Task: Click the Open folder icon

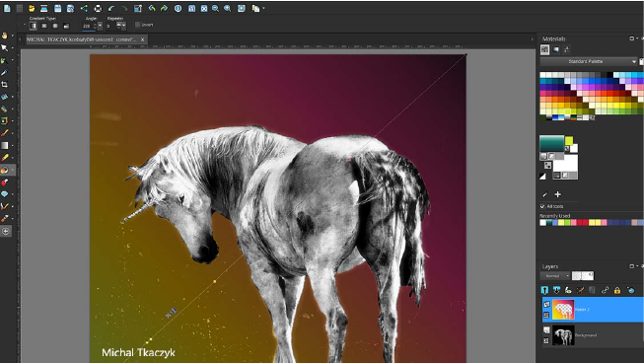Action: point(32,8)
